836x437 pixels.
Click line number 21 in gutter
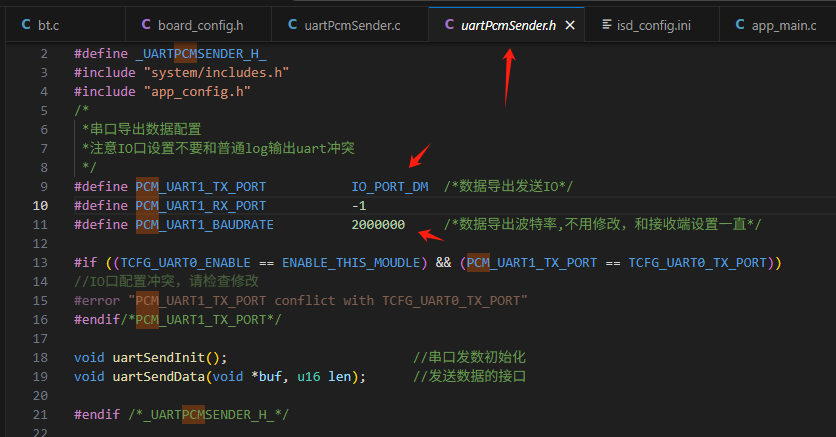click(40, 415)
